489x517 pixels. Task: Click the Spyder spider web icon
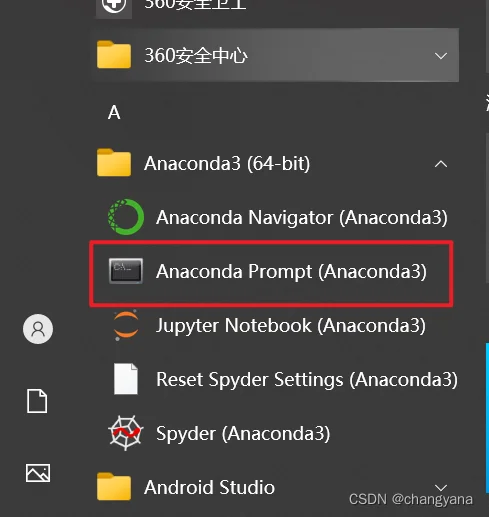pos(126,433)
